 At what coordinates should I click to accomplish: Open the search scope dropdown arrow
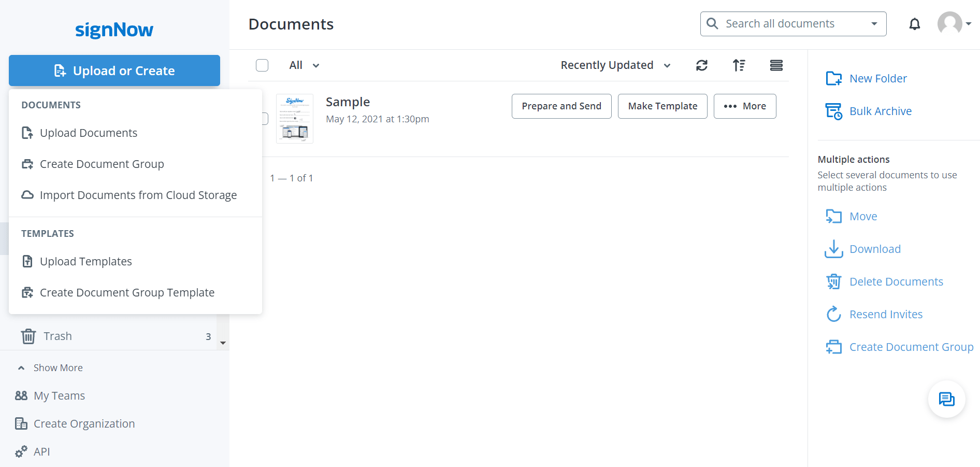(x=874, y=23)
